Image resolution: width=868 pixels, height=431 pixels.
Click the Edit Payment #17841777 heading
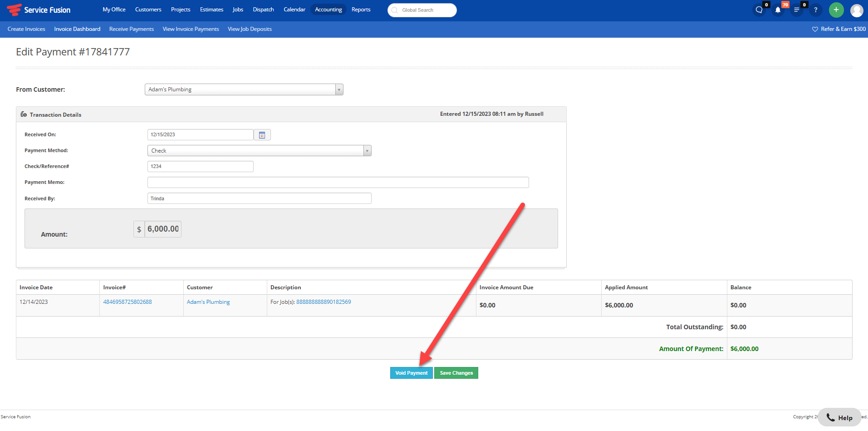73,52
